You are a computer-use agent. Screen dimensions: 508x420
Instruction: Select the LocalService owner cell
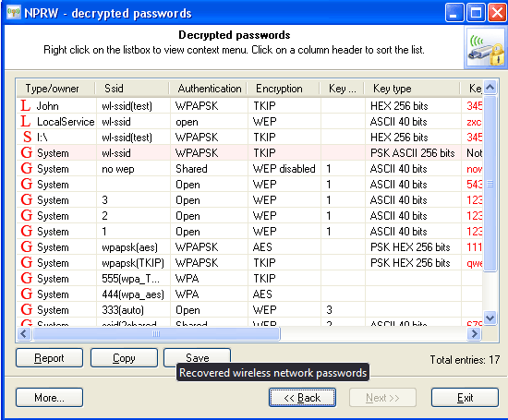66,122
